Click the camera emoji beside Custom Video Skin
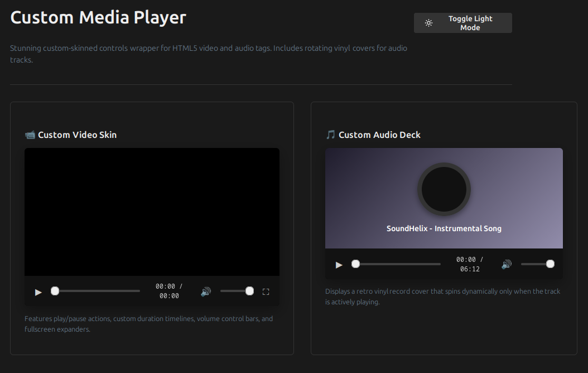588x373 pixels. (30, 135)
